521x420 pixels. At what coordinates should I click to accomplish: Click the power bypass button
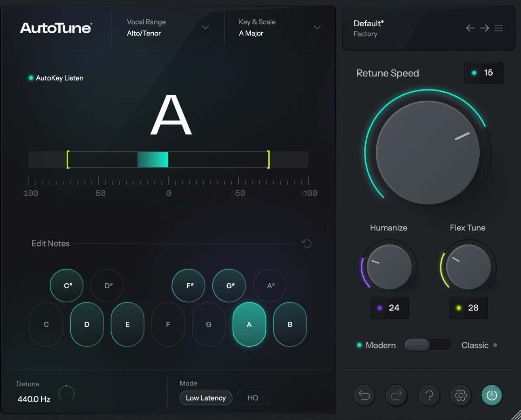point(491,395)
